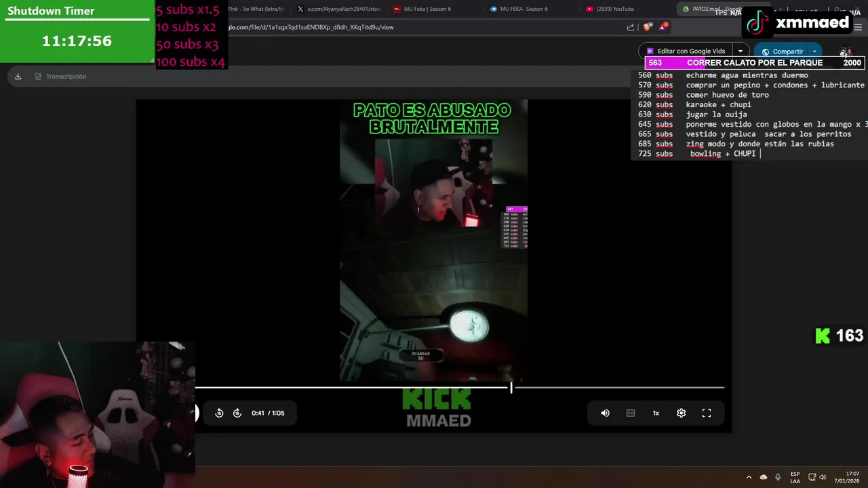Open the player settings gear
This screenshot has height=488, width=868.
[681, 413]
